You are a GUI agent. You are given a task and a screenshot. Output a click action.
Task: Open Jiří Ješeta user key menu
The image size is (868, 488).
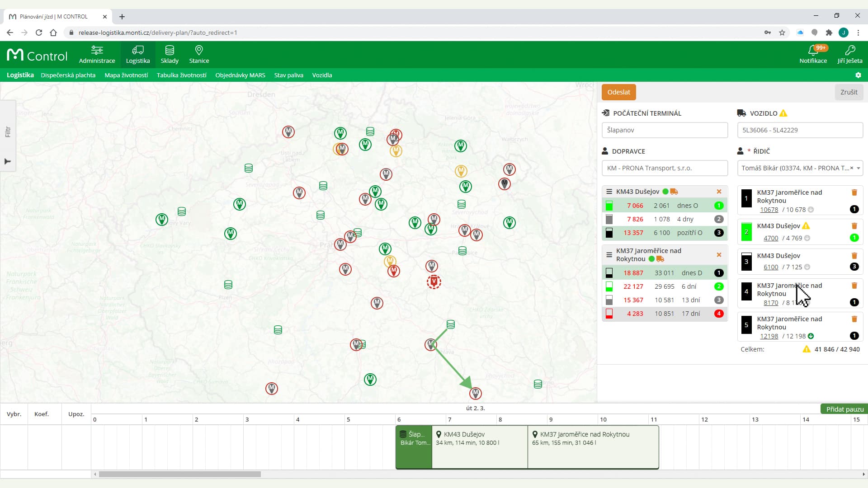pos(850,54)
